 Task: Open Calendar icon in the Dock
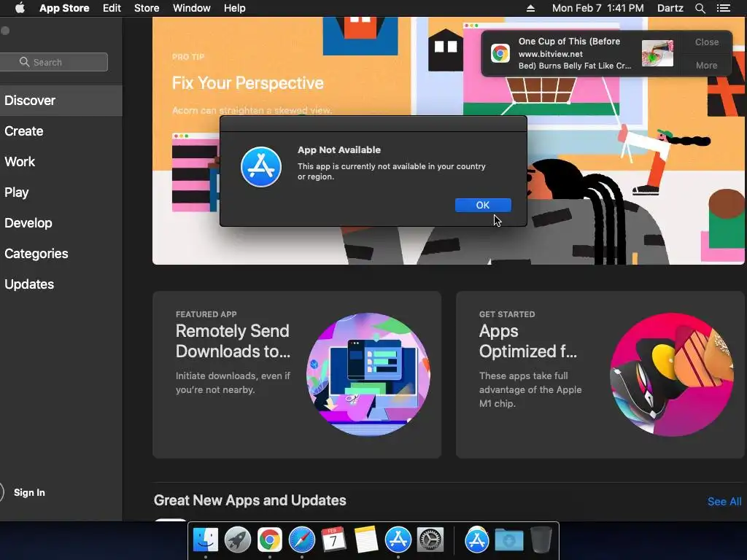pyautogui.click(x=333, y=540)
